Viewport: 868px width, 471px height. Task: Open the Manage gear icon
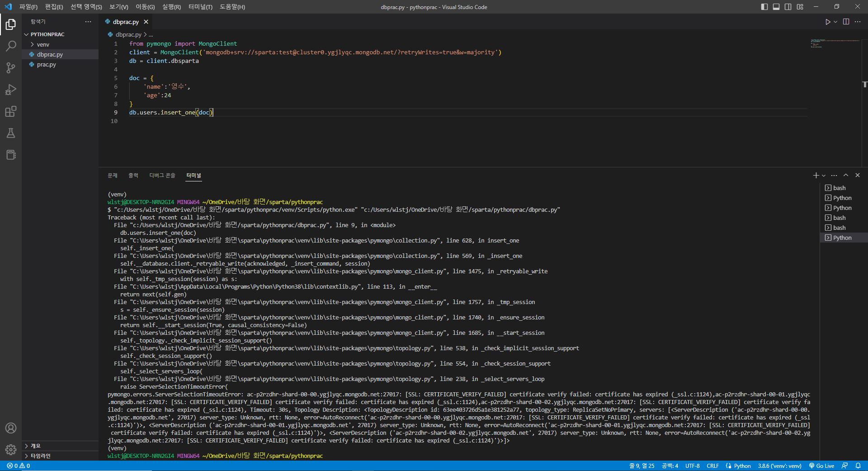pyautogui.click(x=11, y=450)
